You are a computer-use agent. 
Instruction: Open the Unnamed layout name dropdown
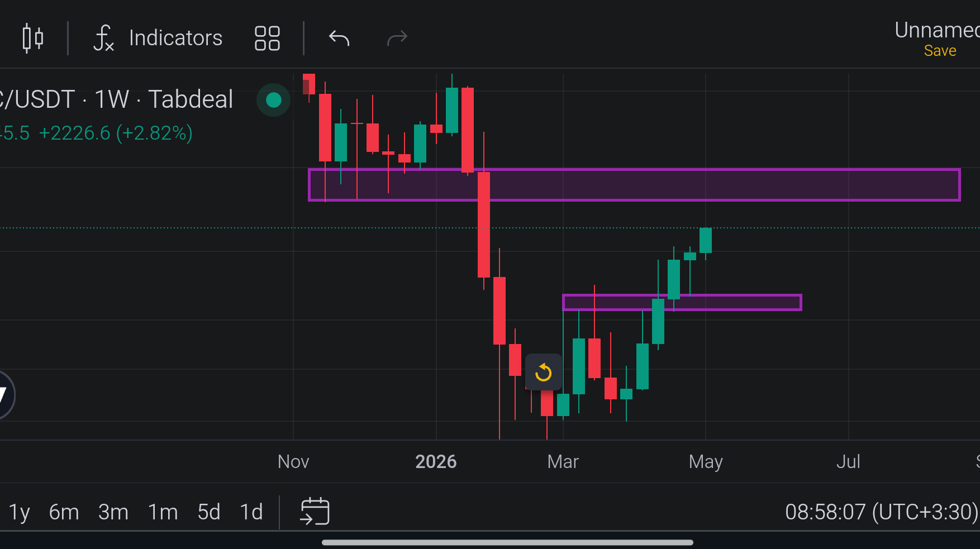[936, 30]
